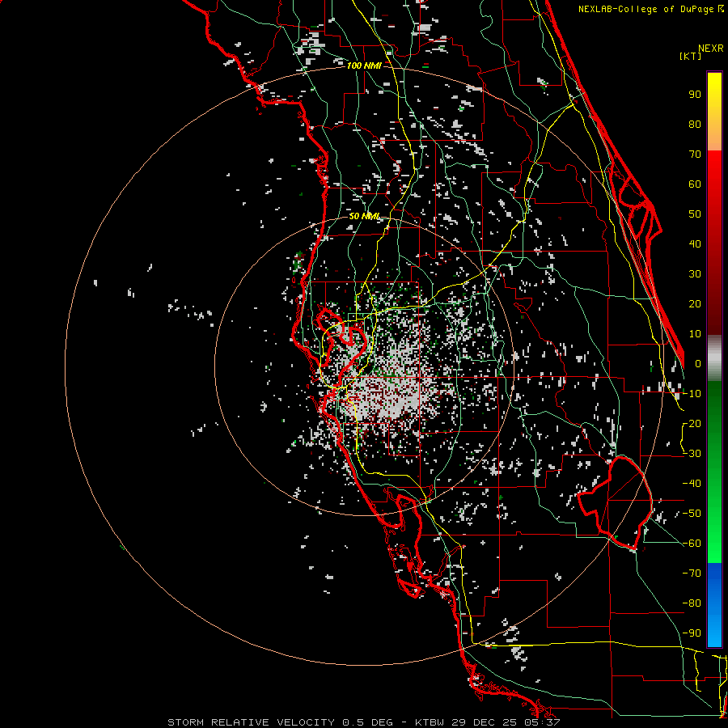The image size is (728, 728).
Task: Click the KT units label above color scale
Action: point(691,56)
